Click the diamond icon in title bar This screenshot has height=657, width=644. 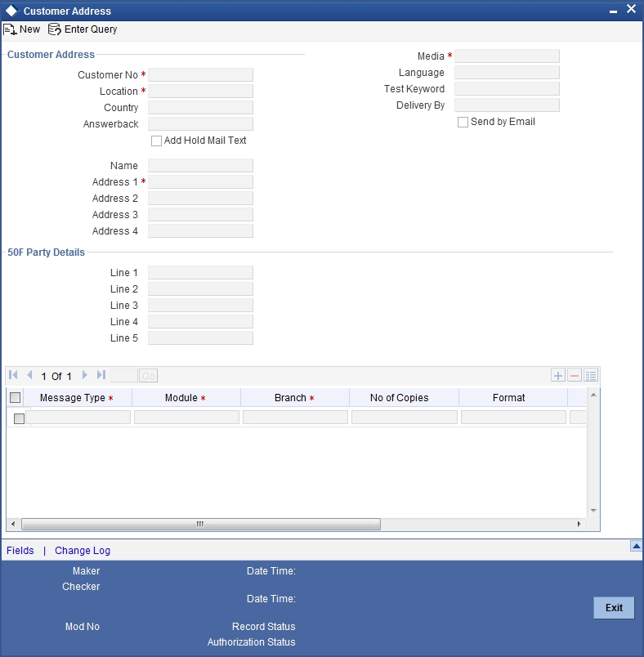point(11,11)
